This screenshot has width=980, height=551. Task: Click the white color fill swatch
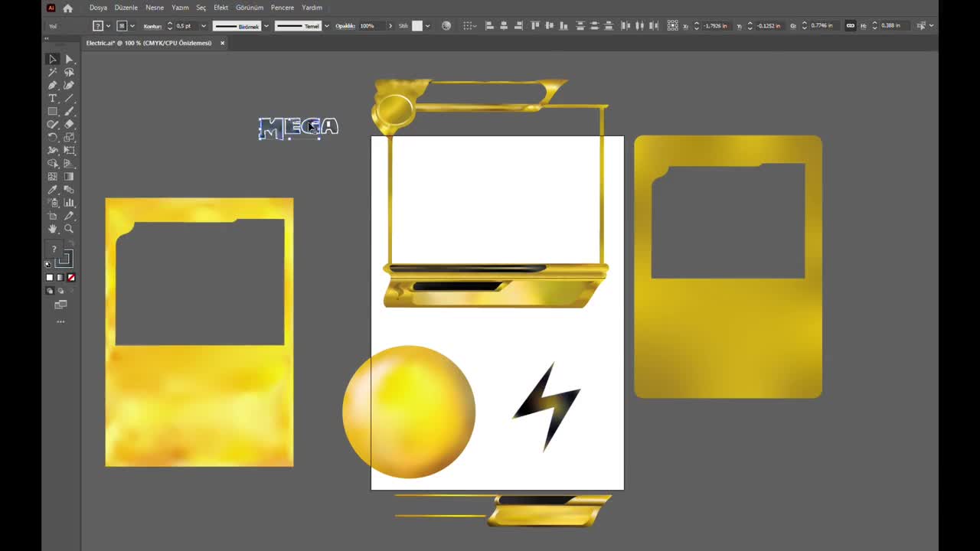[50, 278]
